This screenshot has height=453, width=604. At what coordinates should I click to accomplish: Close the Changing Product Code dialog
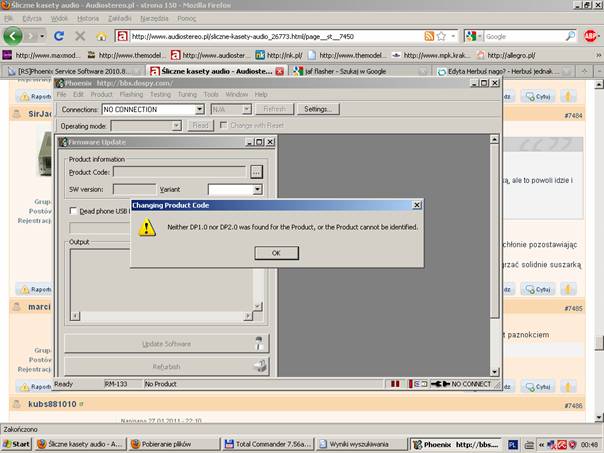417,205
